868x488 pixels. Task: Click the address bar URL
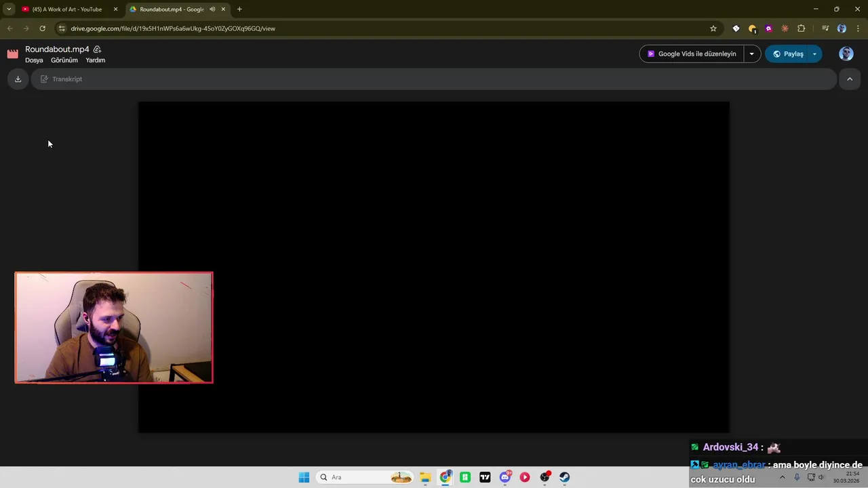(173, 28)
